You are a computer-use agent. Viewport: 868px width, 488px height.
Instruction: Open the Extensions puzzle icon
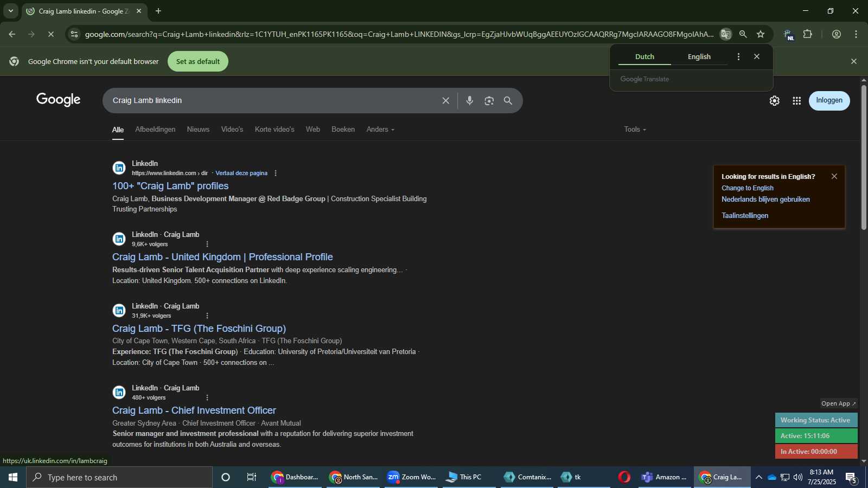click(808, 34)
